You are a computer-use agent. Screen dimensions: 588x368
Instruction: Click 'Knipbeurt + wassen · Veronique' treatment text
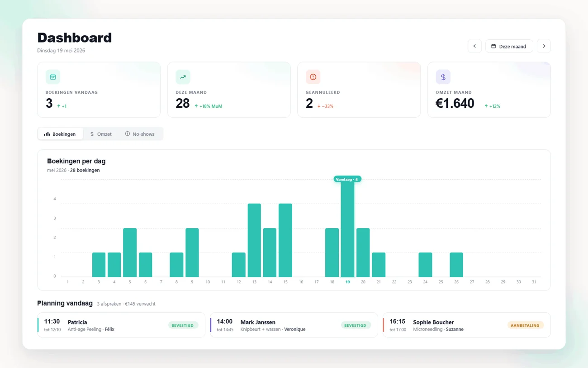pyautogui.click(x=273, y=330)
